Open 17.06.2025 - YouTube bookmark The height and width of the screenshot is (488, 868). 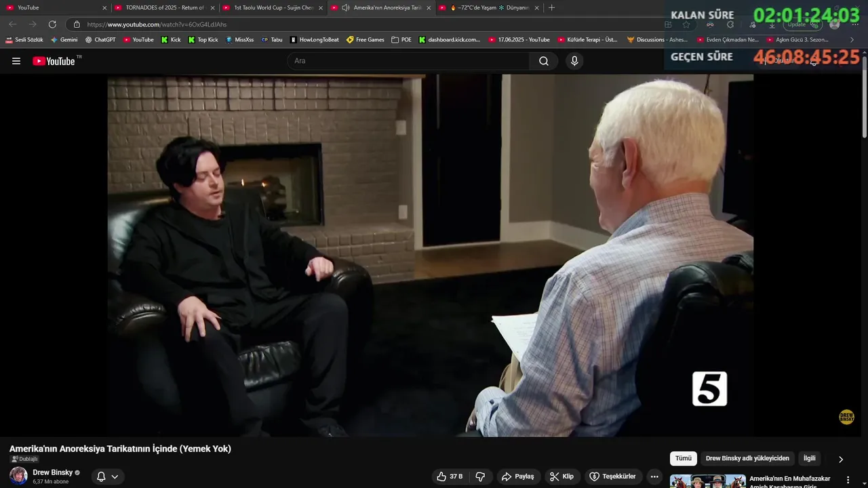click(519, 40)
